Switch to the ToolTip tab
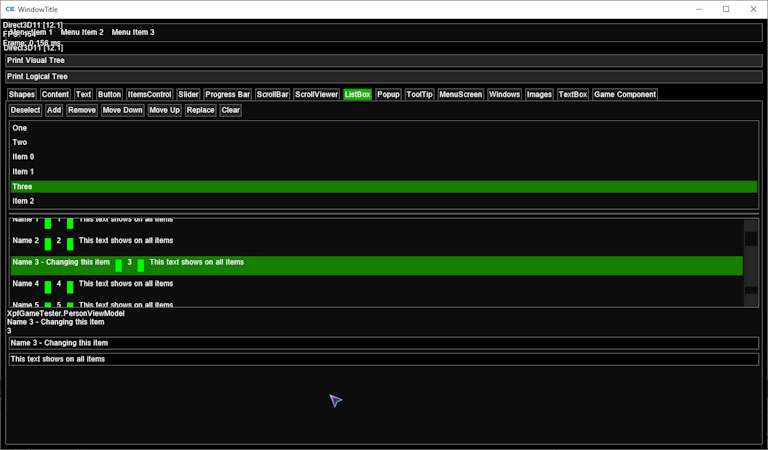The width and height of the screenshot is (768, 450). pos(420,95)
